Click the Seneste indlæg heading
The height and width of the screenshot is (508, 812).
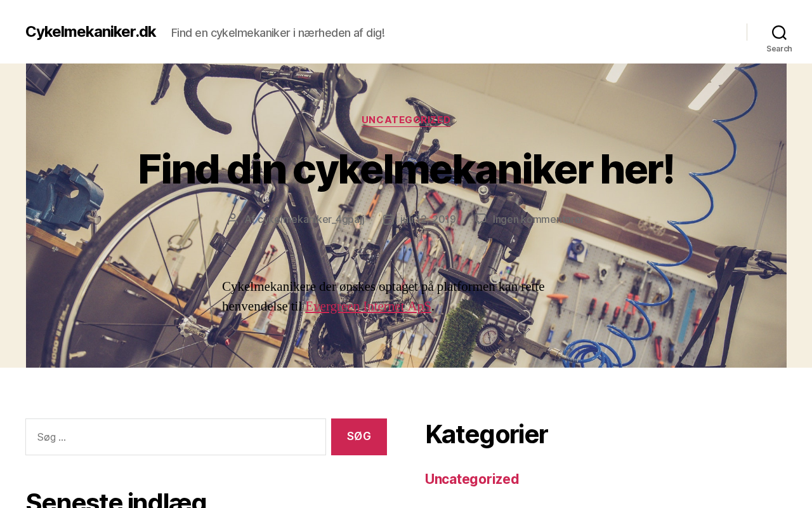tap(116, 499)
